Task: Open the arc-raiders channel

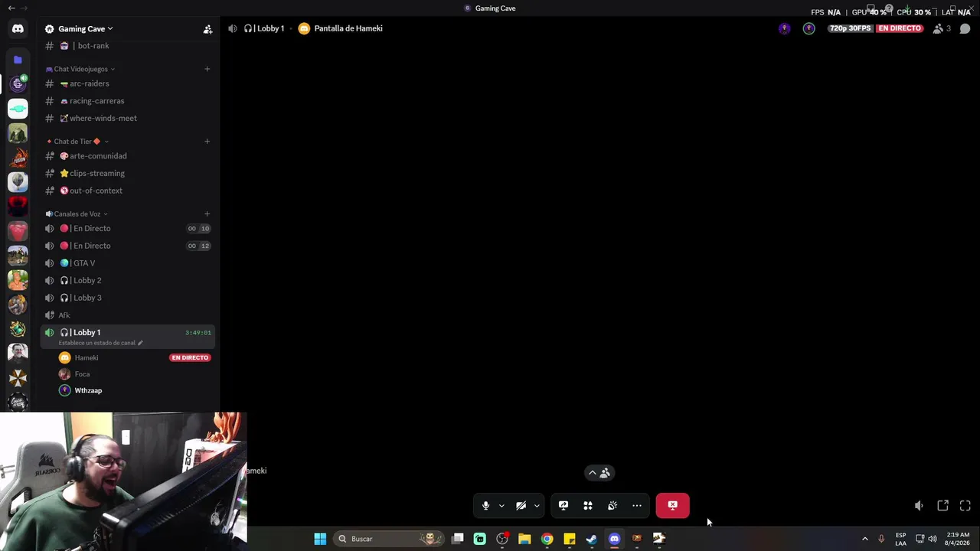Action: point(128,83)
